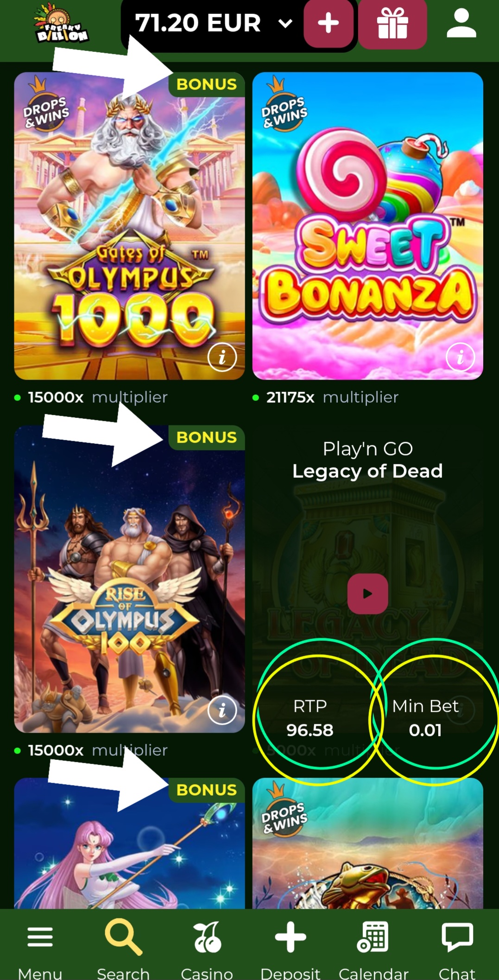The image size is (499, 980).
Task: Show info for Rise of Olympus 100
Action: pyautogui.click(x=222, y=710)
